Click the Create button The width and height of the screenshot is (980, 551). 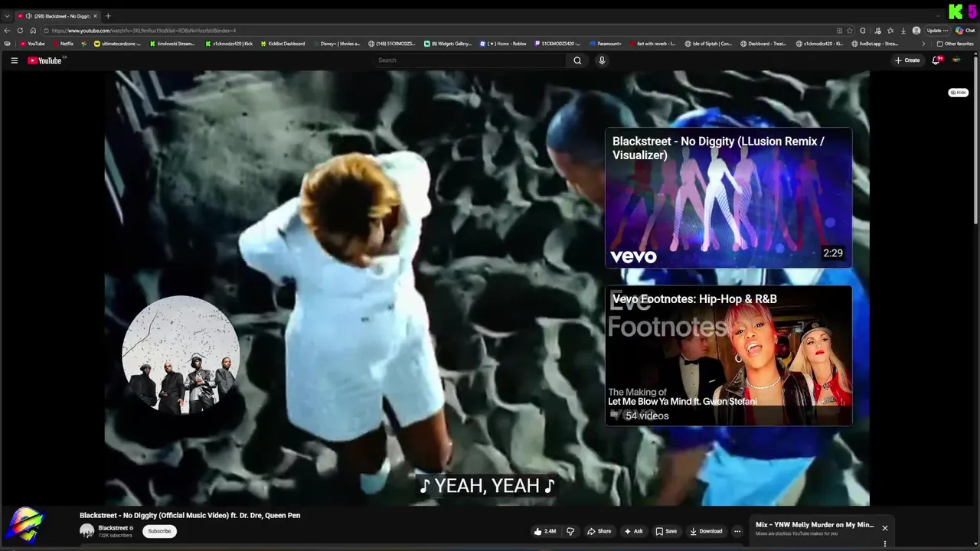(907, 60)
